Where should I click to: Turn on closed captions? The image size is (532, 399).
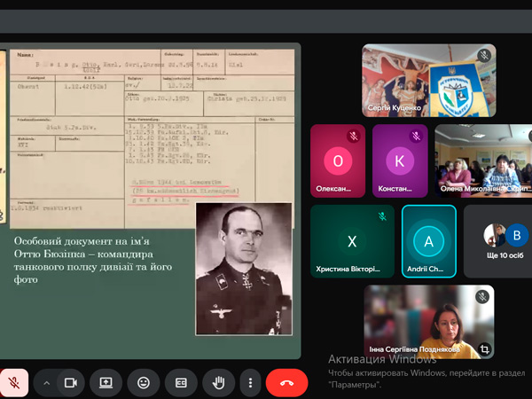tap(181, 383)
